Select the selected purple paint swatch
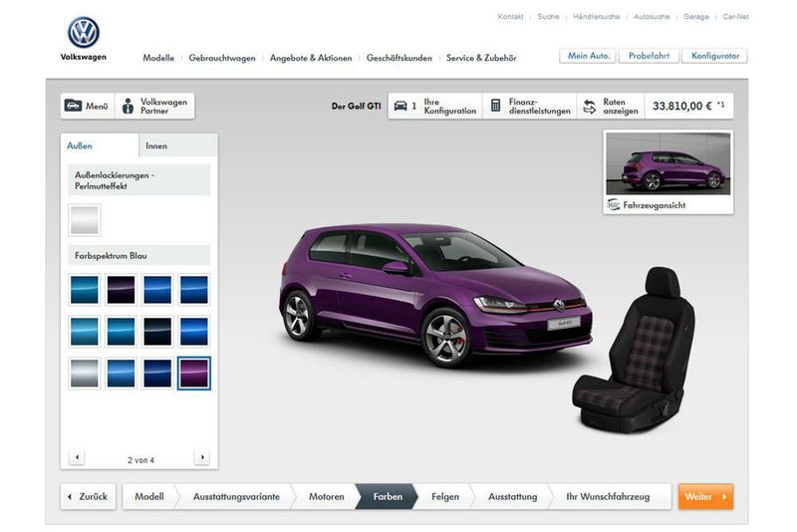 pos(193,373)
